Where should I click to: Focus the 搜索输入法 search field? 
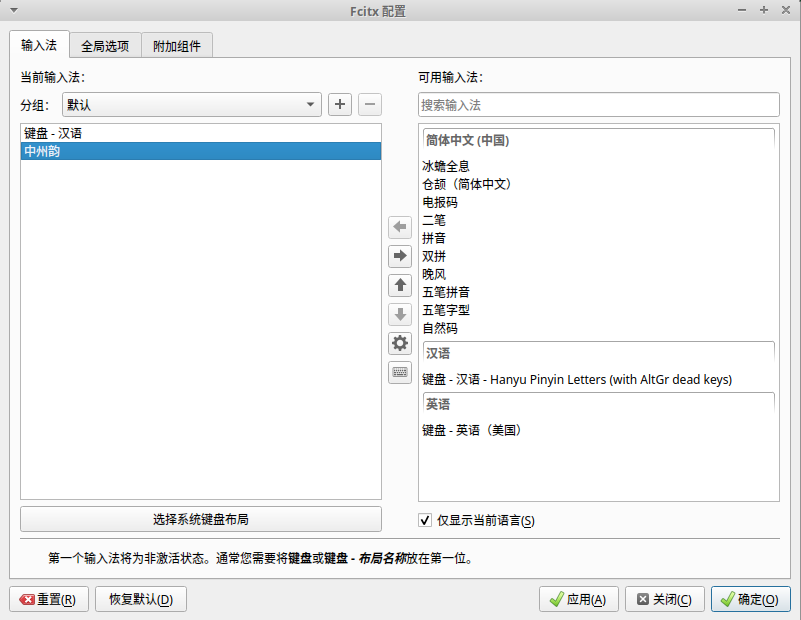point(599,105)
